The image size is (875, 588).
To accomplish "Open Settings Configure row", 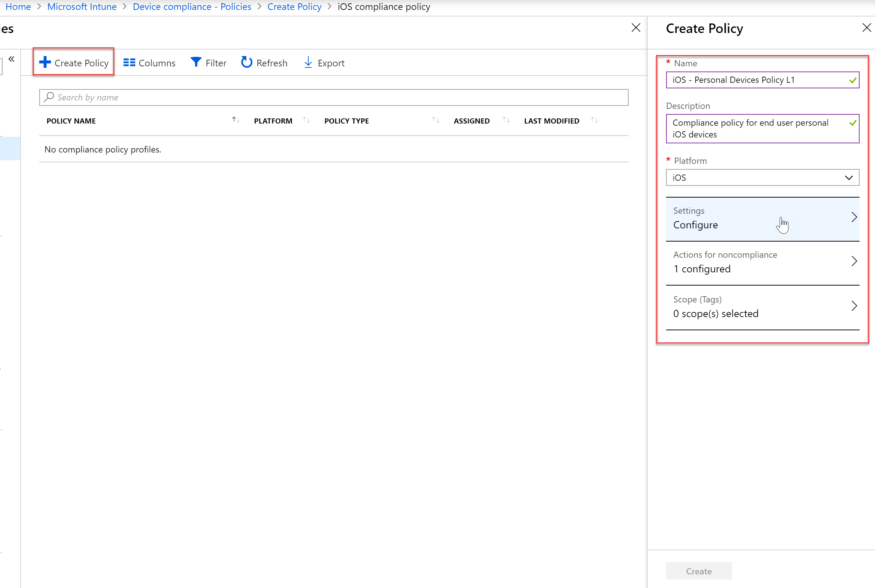I will tap(762, 219).
